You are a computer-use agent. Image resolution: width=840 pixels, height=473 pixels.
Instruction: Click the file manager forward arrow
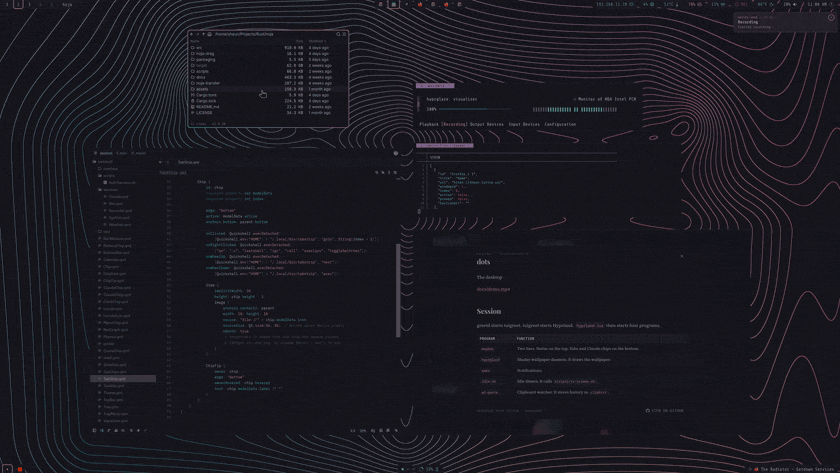[197, 34]
